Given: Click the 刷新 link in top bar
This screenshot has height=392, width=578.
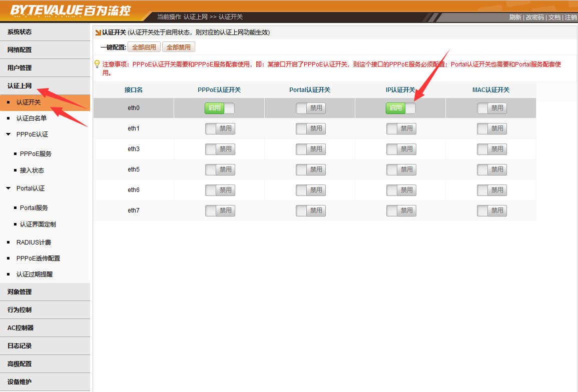Looking at the screenshot, I should (515, 17).
